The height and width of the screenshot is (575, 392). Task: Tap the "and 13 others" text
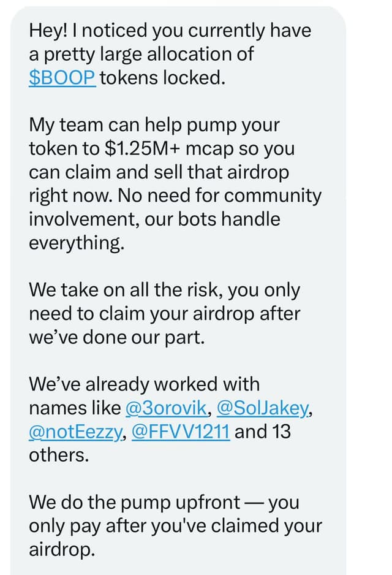click(x=160, y=443)
